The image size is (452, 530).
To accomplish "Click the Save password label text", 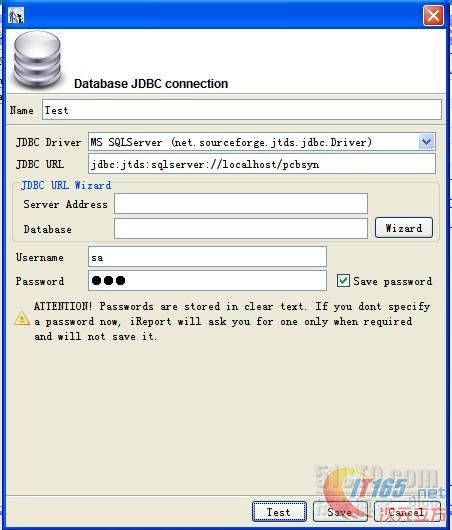I will pyautogui.click(x=392, y=281).
